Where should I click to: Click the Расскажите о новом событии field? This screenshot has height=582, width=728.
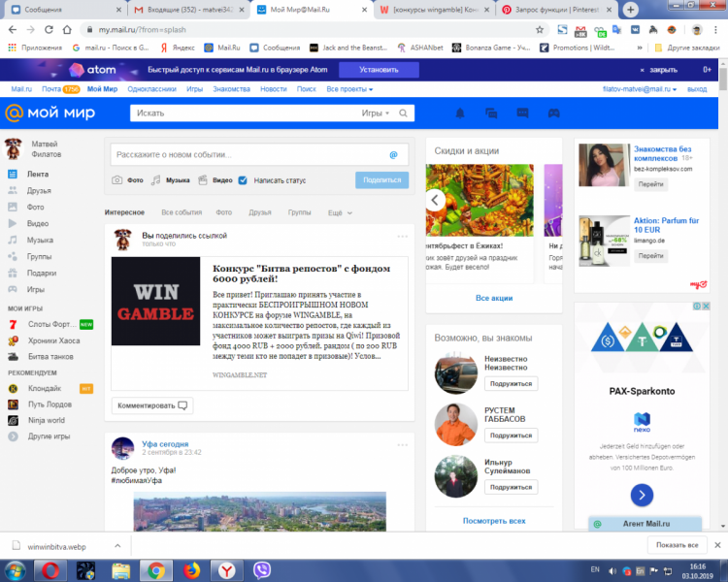click(x=248, y=154)
